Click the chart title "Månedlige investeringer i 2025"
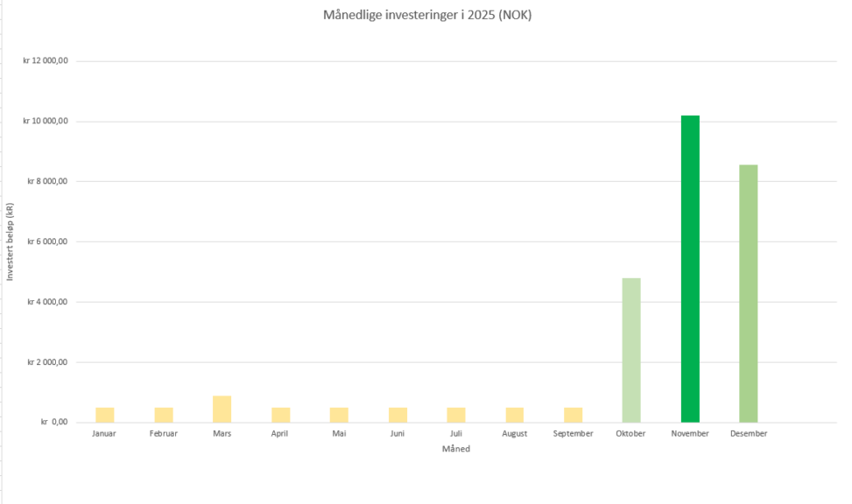Image resolution: width=852 pixels, height=504 pixels. click(426, 16)
